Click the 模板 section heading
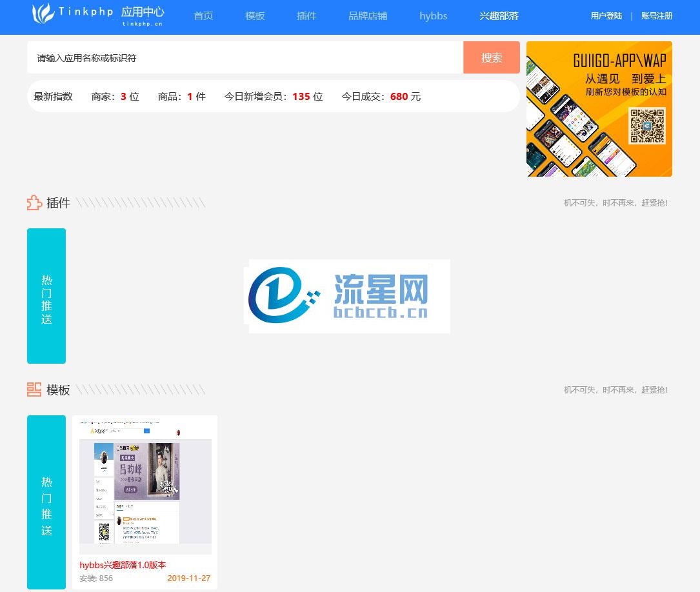The image size is (700, 592). point(58,390)
